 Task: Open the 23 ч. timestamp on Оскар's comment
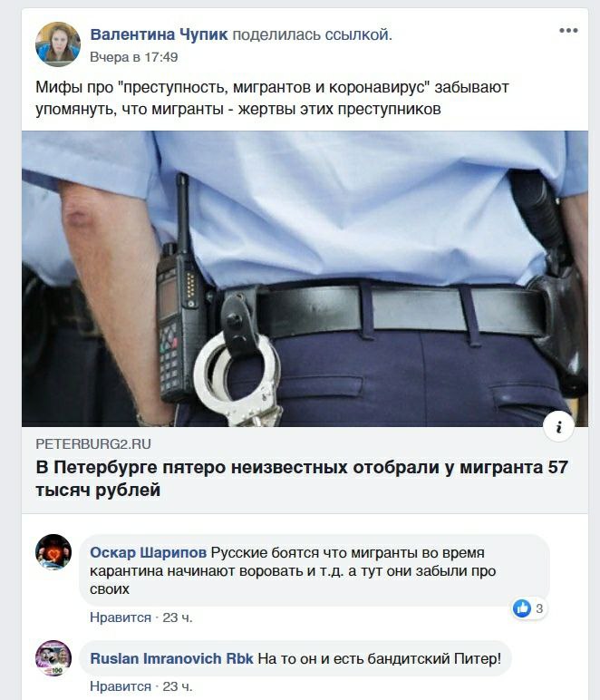[178, 617]
